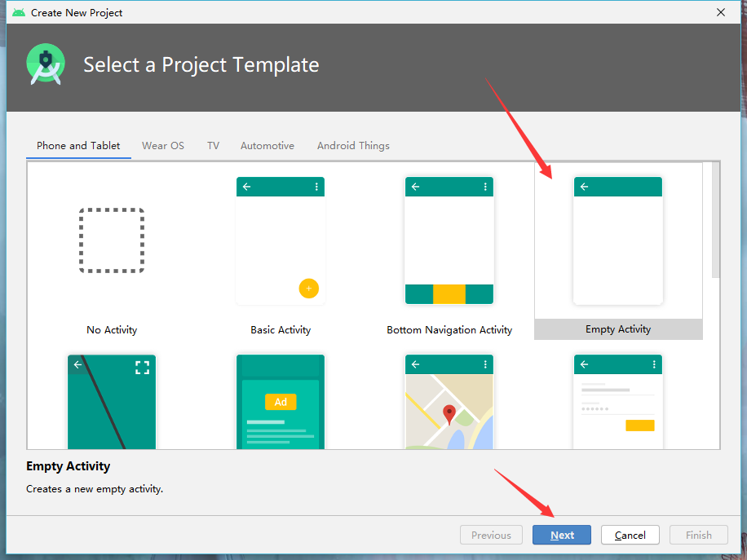Switch to the Automotive tab
747x560 pixels.
pos(267,146)
